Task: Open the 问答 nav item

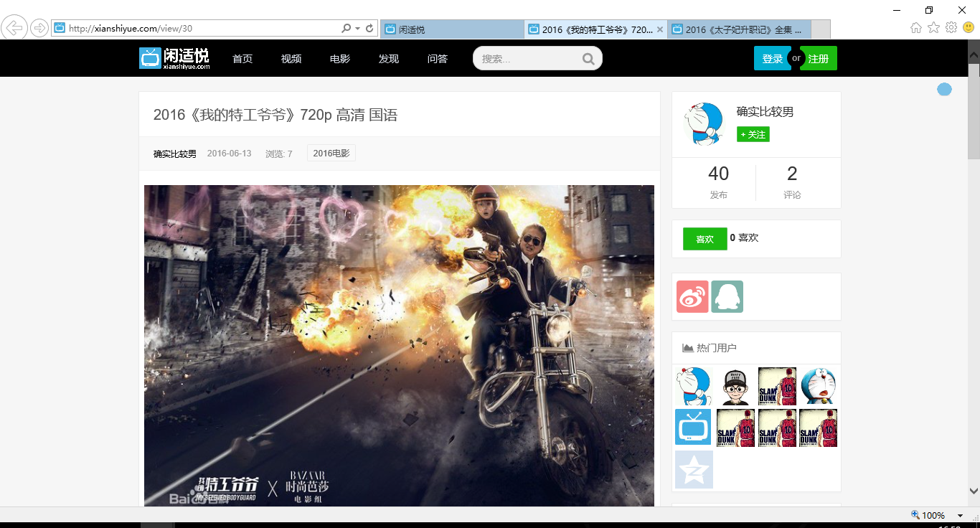Action: (x=438, y=59)
